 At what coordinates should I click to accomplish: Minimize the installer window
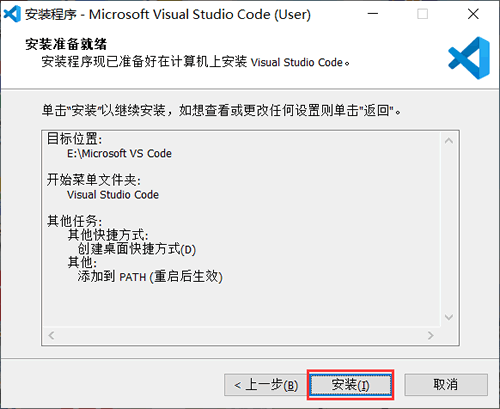[x=373, y=14]
